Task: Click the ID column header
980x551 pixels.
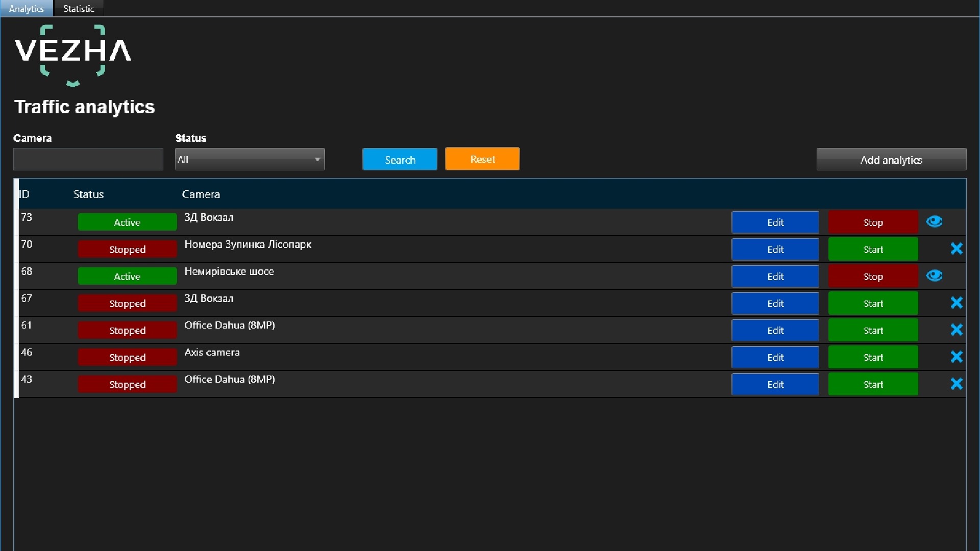Action: click(x=24, y=194)
